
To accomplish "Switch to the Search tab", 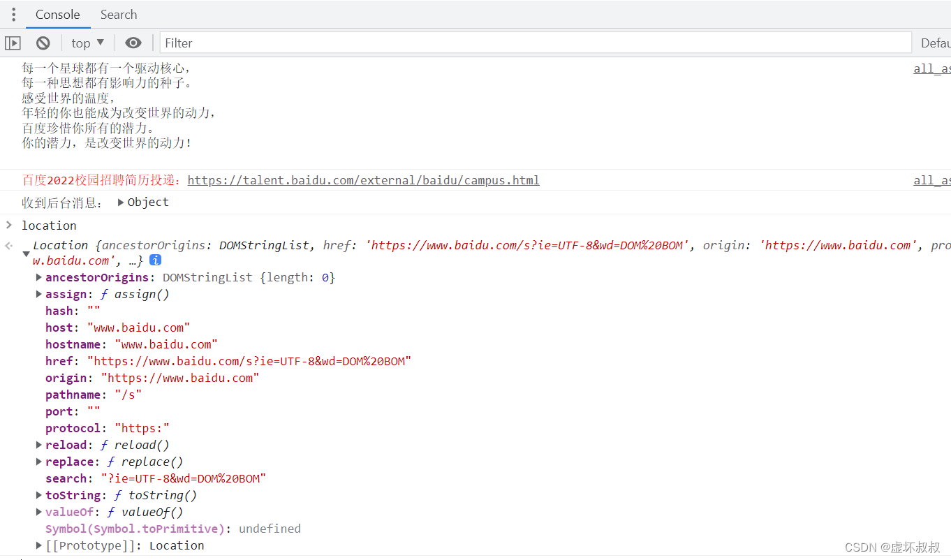I will pos(119,15).
